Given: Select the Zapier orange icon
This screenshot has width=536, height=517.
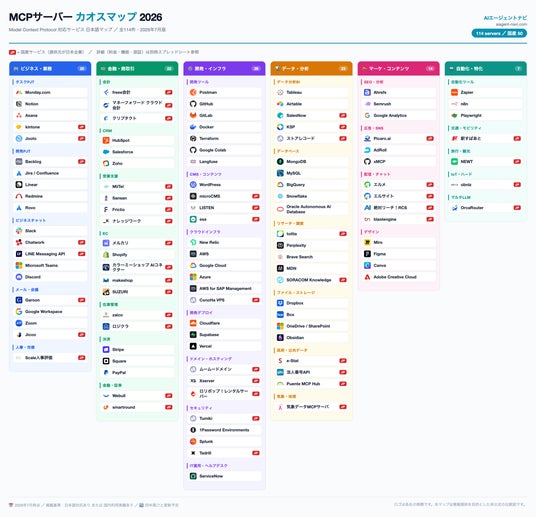Looking at the screenshot, I should tap(454, 92).
